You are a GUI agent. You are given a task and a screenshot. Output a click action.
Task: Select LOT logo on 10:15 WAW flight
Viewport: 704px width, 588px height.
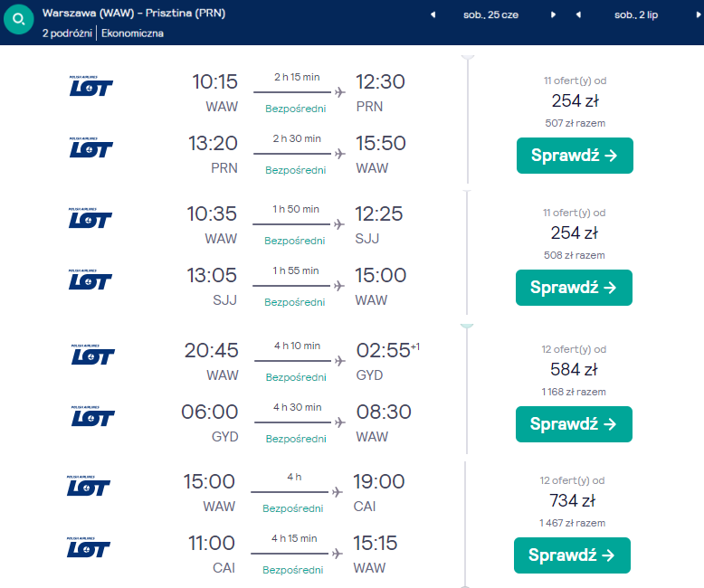click(90, 86)
